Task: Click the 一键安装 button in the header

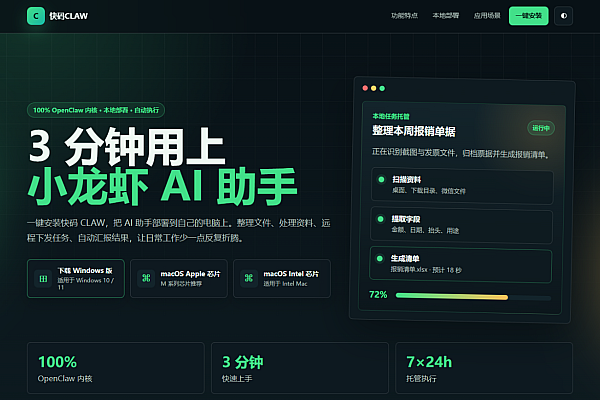Action: pos(528,16)
